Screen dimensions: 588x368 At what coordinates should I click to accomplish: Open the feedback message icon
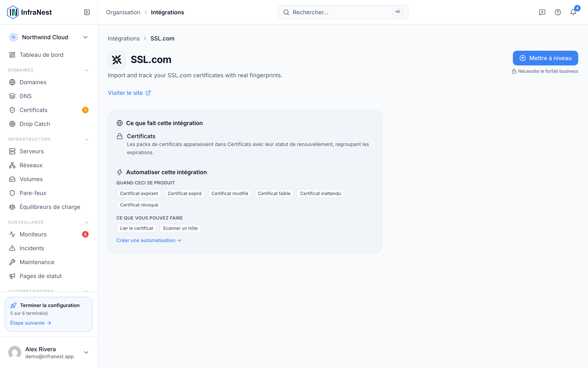[542, 12]
